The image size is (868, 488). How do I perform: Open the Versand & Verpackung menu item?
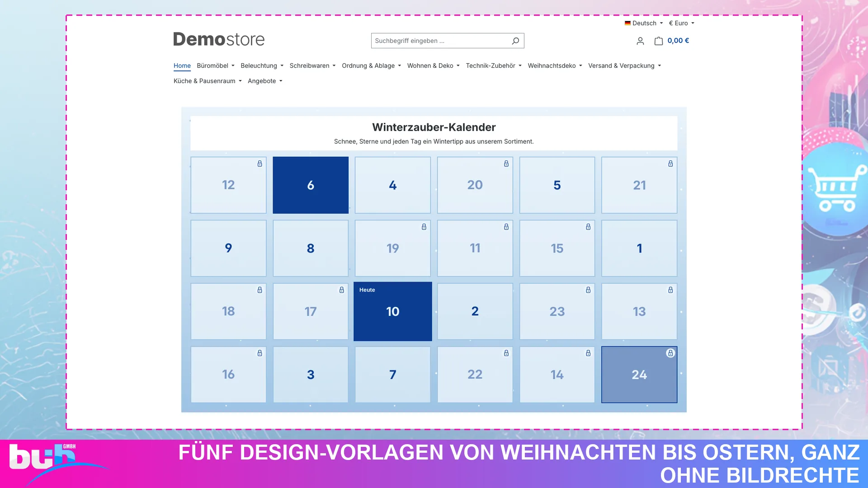point(624,66)
